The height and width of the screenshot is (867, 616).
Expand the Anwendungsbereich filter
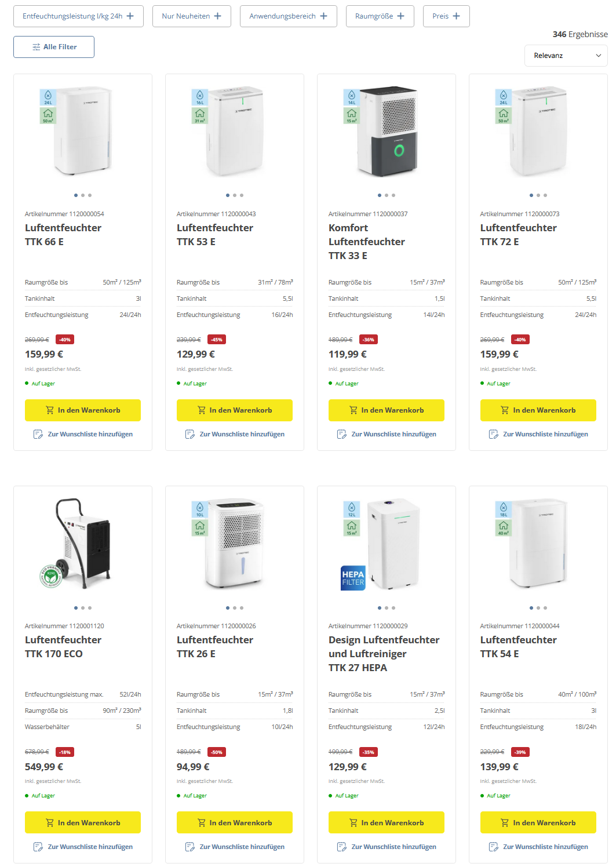(x=288, y=16)
